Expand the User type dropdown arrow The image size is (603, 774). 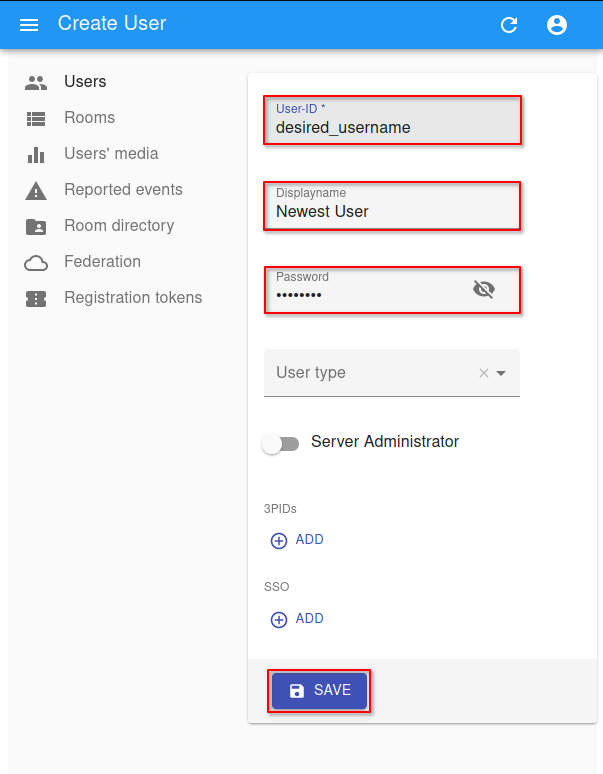tap(501, 373)
